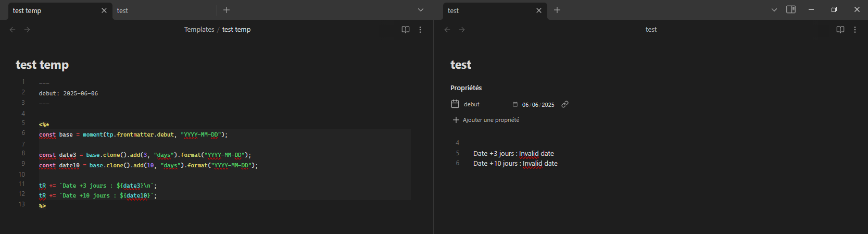Collapse the Propriétés section heading
The image size is (868, 234).
(x=466, y=88)
